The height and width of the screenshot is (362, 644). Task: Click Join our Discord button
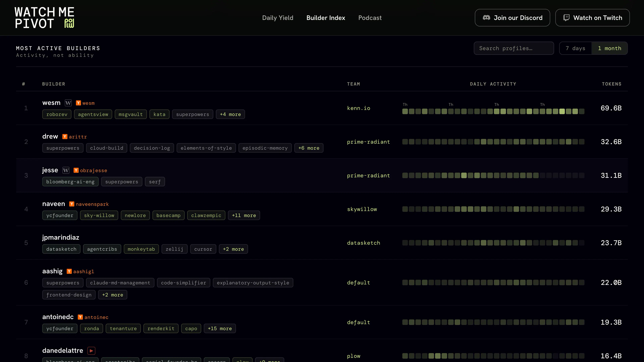512,18
